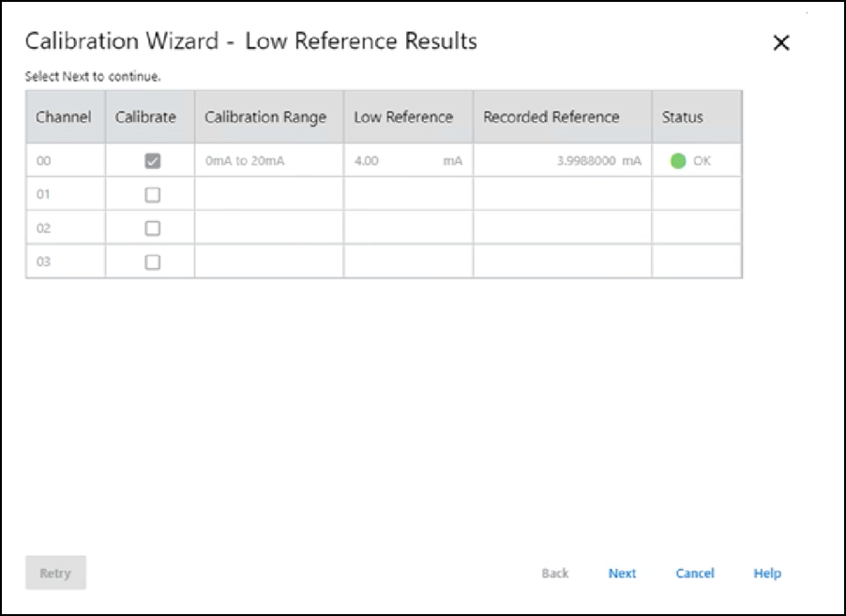Select the Calibration Range column header

click(265, 117)
